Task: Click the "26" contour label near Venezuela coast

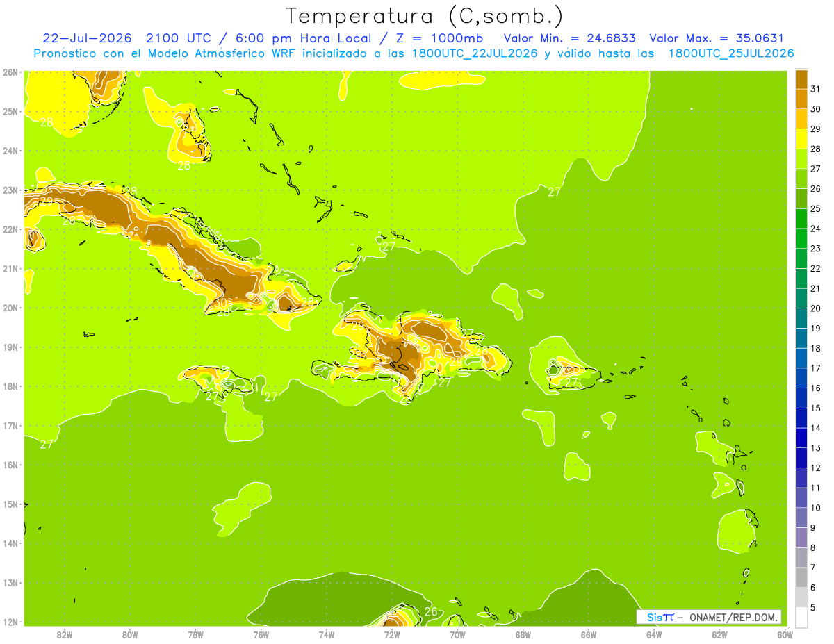Action: [431, 611]
